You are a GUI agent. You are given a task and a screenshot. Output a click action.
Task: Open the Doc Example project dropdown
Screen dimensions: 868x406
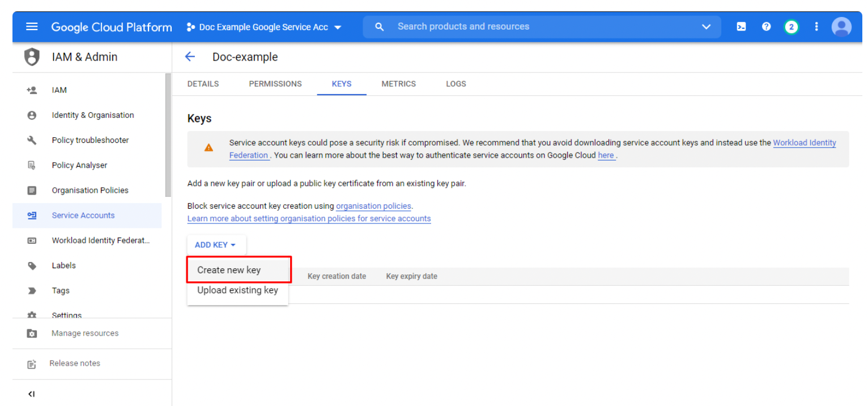(x=265, y=27)
